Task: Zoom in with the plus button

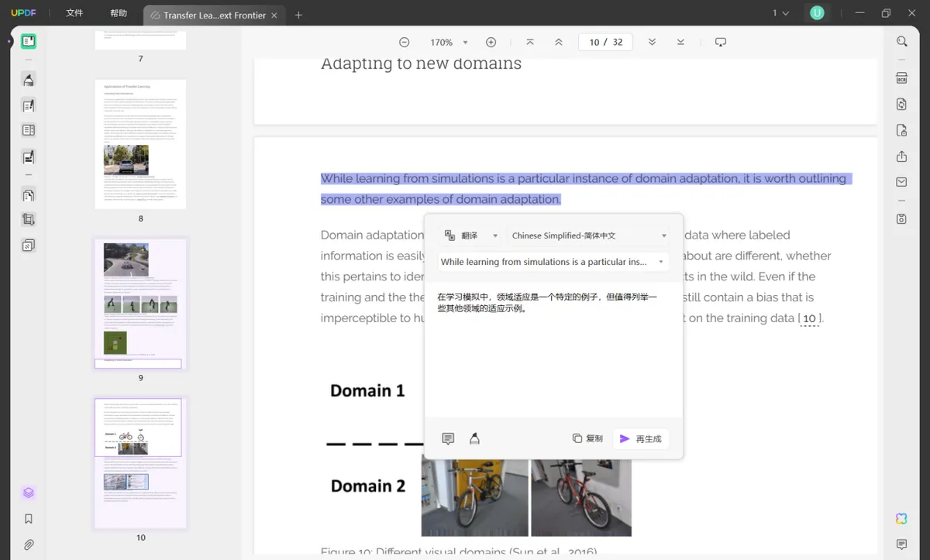Action: pyautogui.click(x=491, y=43)
